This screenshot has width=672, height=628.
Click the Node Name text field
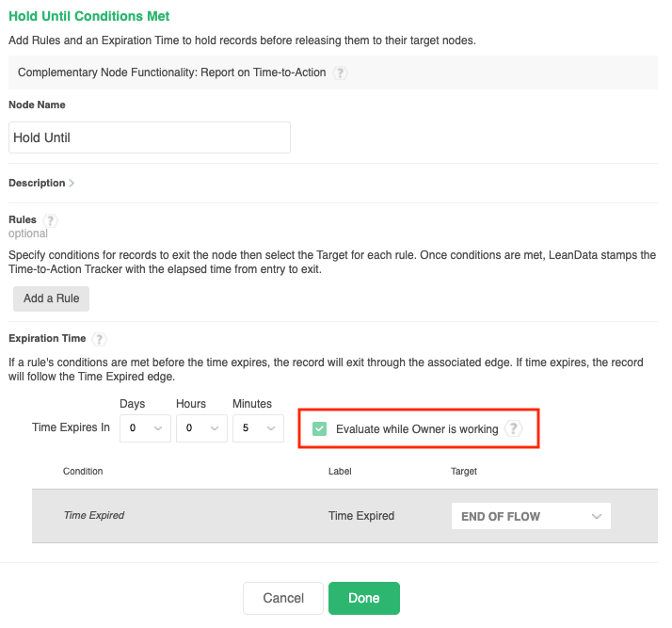[150, 137]
